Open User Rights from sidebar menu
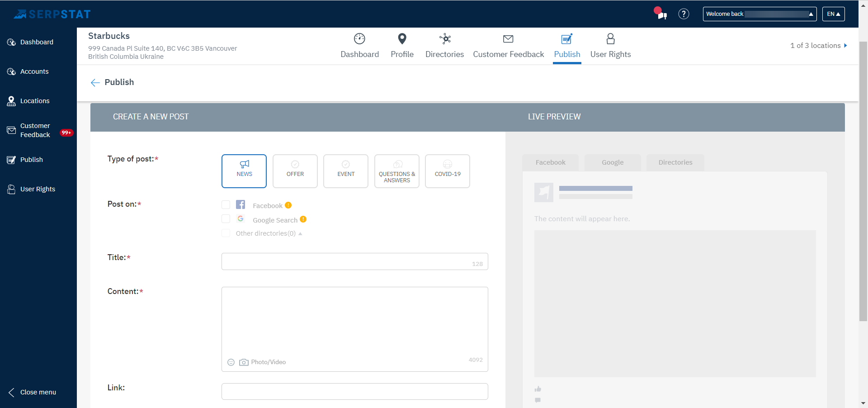The image size is (868, 408). [38, 189]
